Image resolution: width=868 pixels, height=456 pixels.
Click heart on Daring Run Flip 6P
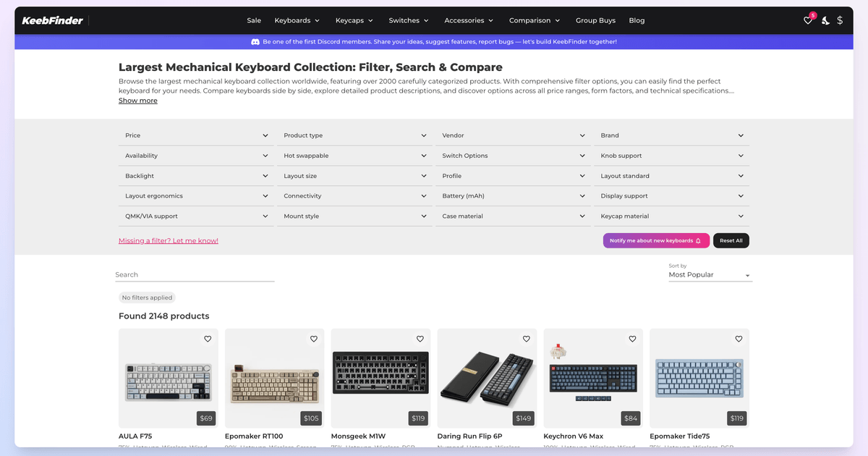coord(527,339)
